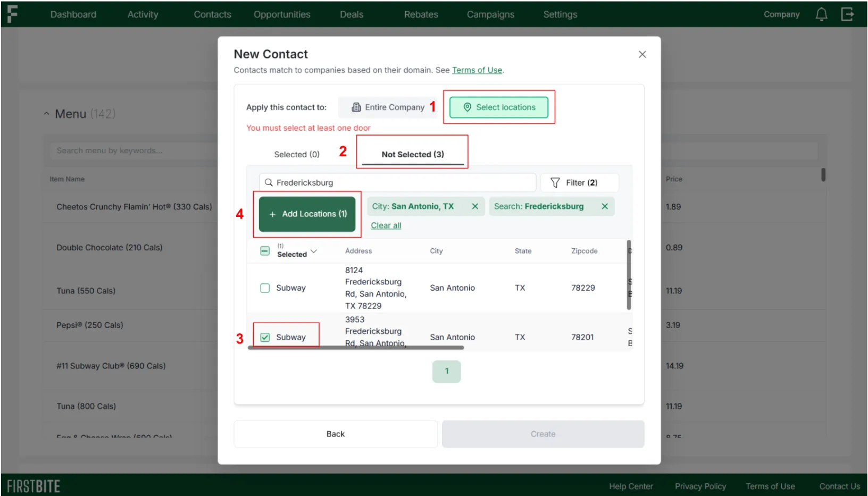Screen dimensions: 868x496
Task: Click the horizontal scrollbar of the locations table
Action: pyautogui.click(x=356, y=348)
